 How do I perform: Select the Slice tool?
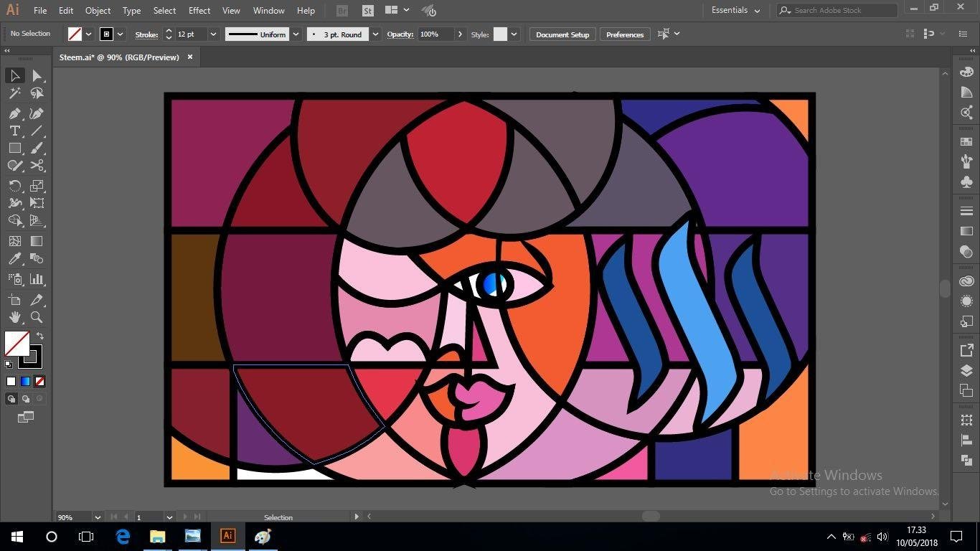pos(37,300)
